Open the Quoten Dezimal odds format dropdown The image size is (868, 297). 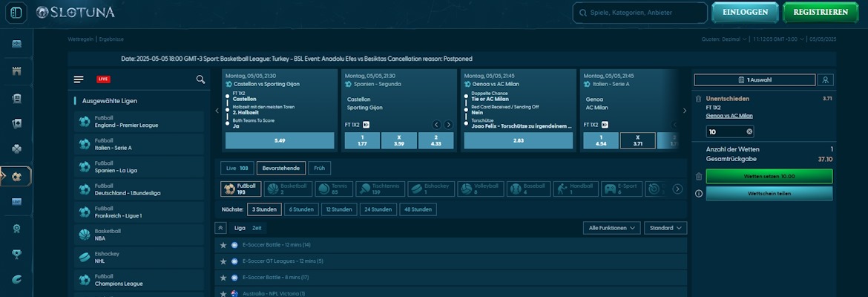[724, 39]
